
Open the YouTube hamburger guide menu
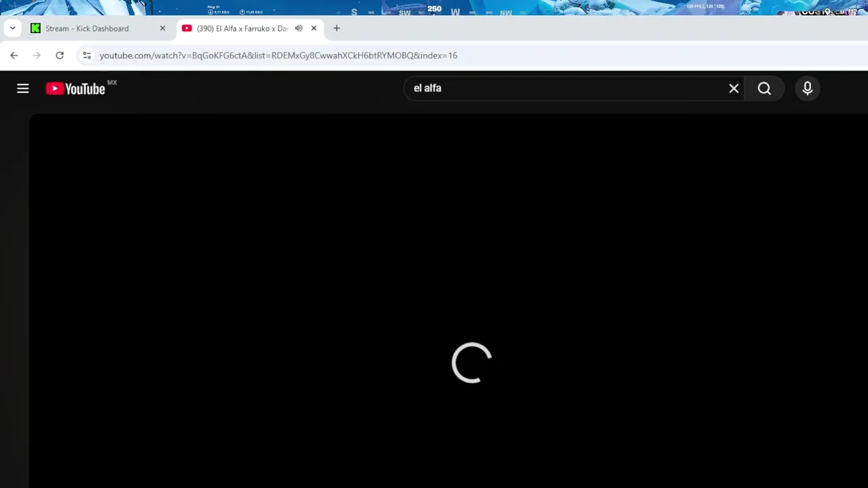tap(23, 89)
